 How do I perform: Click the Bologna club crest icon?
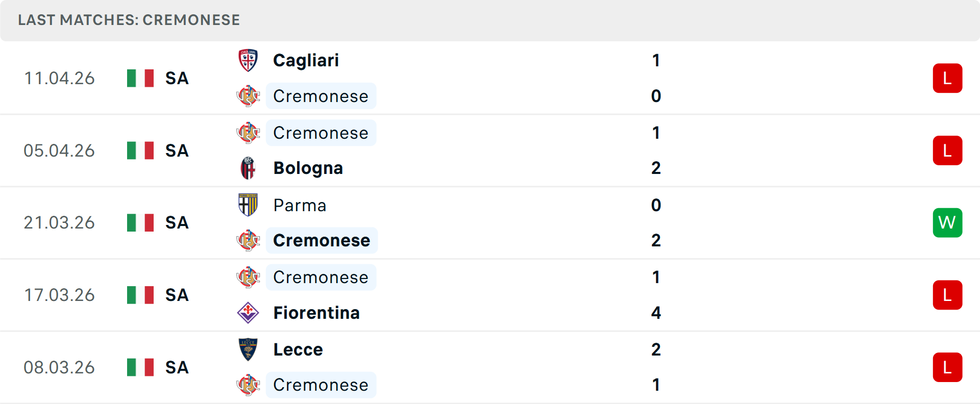[248, 168]
